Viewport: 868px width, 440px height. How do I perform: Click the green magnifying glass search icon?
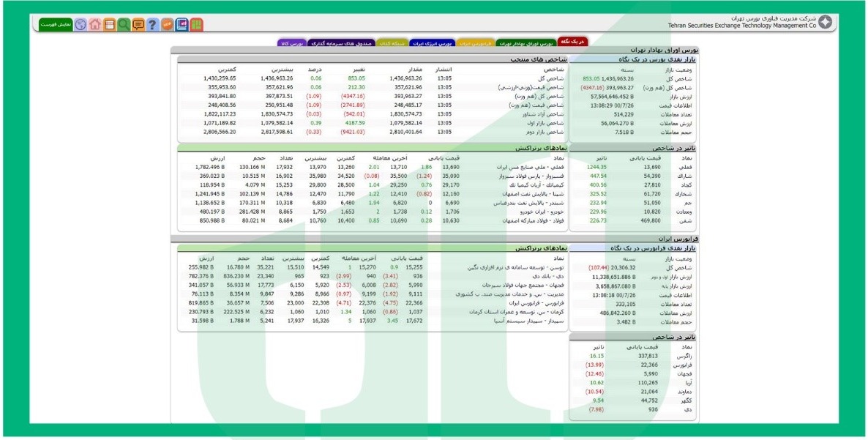[124, 24]
